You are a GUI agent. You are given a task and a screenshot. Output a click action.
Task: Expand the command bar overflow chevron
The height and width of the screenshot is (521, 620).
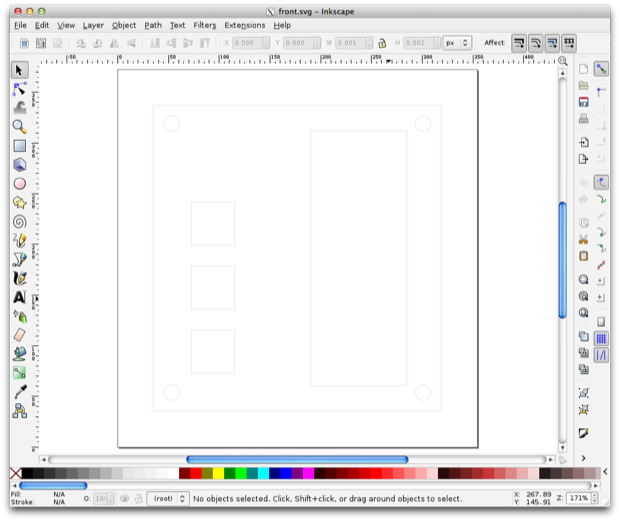pyautogui.click(x=584, y=458)
